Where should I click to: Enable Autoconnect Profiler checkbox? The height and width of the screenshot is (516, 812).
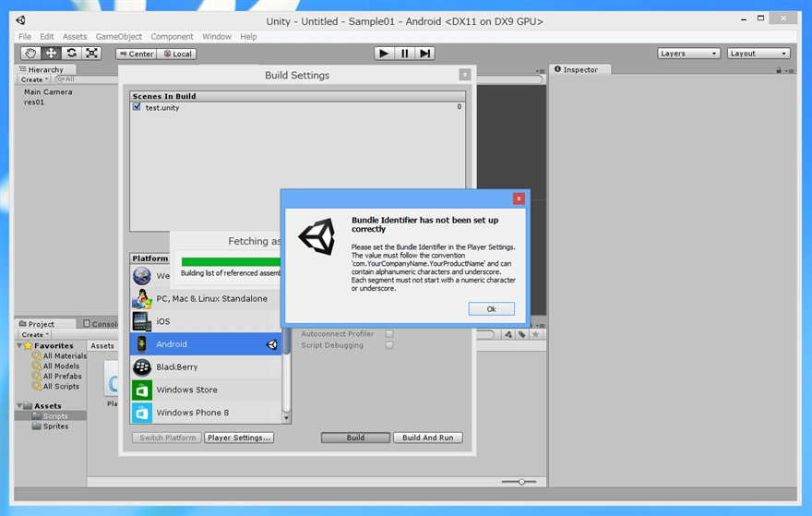pos(389,333)
